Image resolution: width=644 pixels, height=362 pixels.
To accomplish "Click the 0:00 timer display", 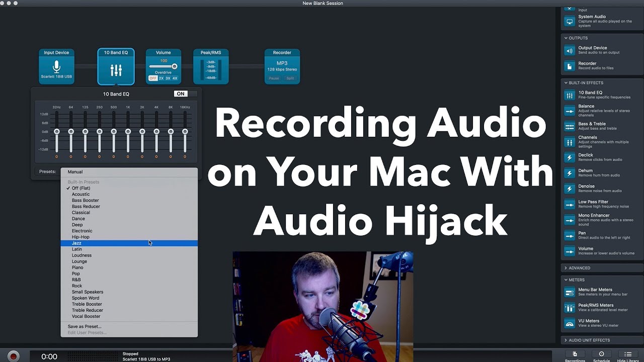I will click(x=49, y=356).
